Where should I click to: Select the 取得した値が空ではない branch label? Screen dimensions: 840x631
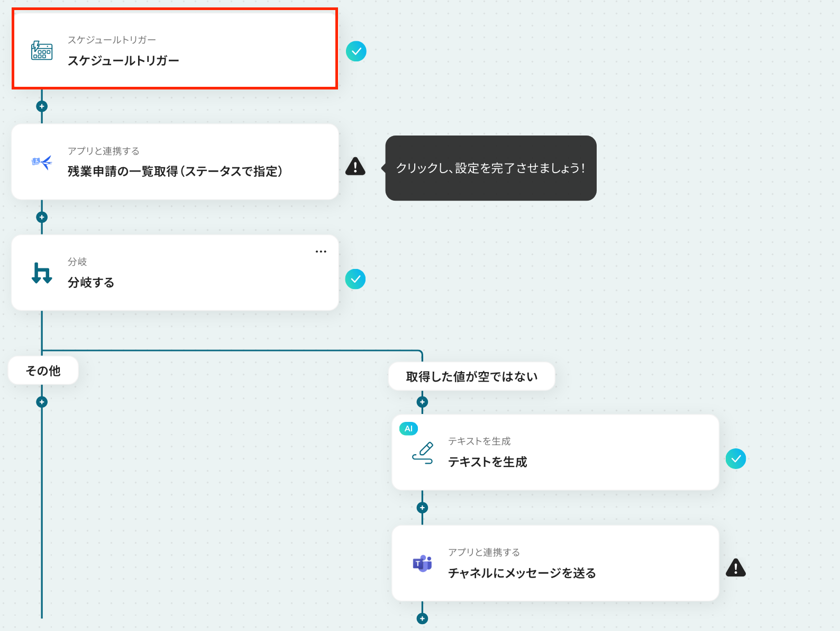click(x=472, y=376)
